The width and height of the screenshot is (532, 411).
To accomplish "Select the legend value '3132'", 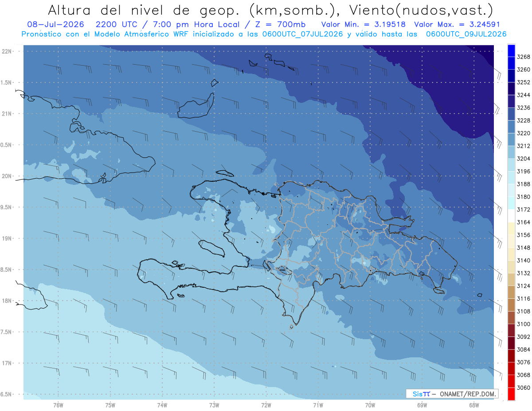I will [x=524, y=273].
